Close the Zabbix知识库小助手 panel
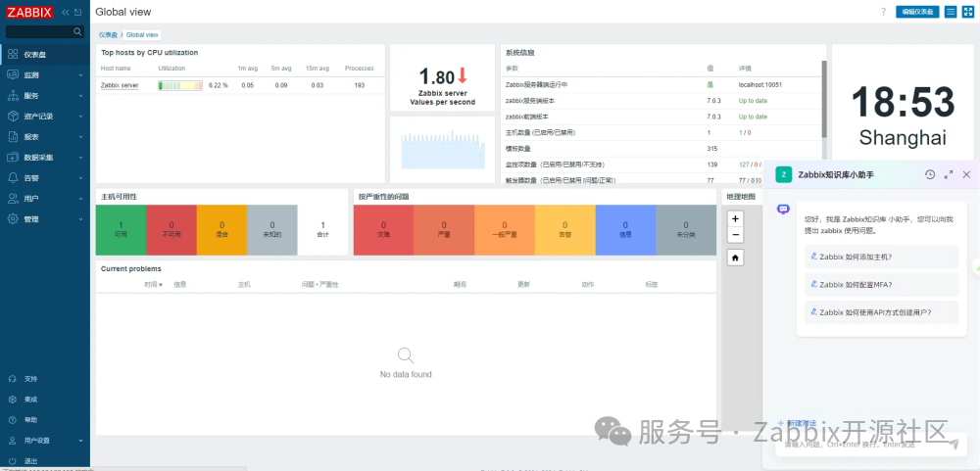 tap(966, 174)
